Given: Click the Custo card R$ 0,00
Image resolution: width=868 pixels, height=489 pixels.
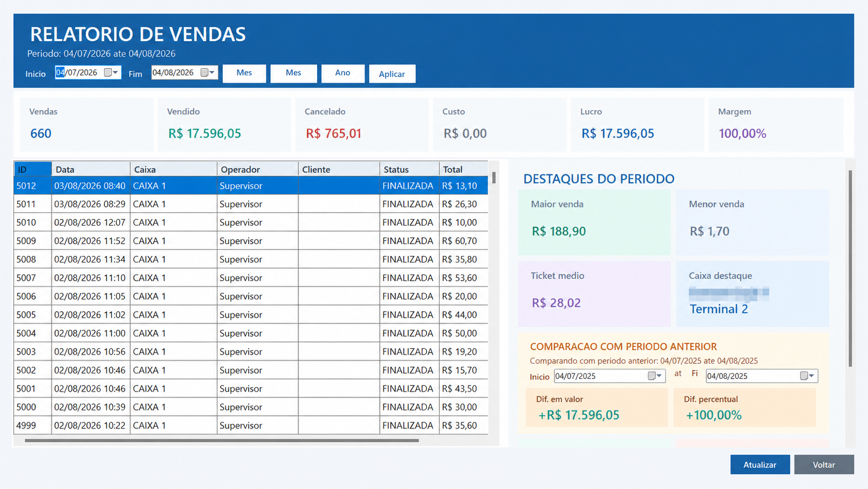Looking at the screenshot, I should coord(500,125).
